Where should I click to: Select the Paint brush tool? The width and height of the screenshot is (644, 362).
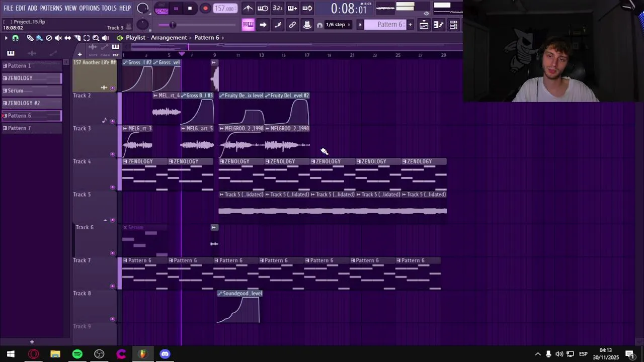[x=39, y=38]
